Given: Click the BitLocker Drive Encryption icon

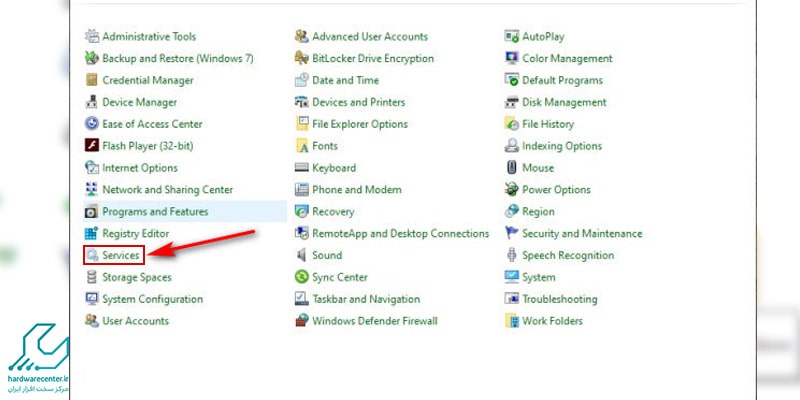Looking at the screenshot, I should coord(302,58).
